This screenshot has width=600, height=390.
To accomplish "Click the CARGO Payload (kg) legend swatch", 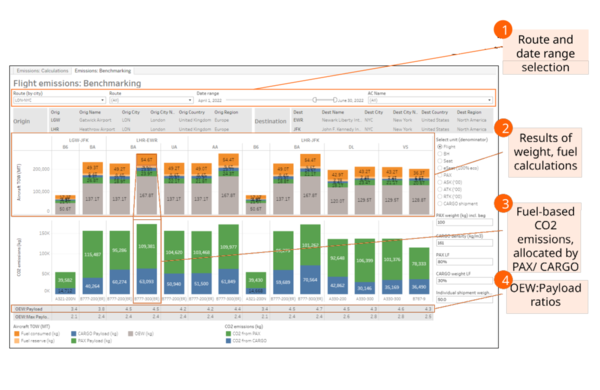I will pyautogui.click(x=74, y=334).
